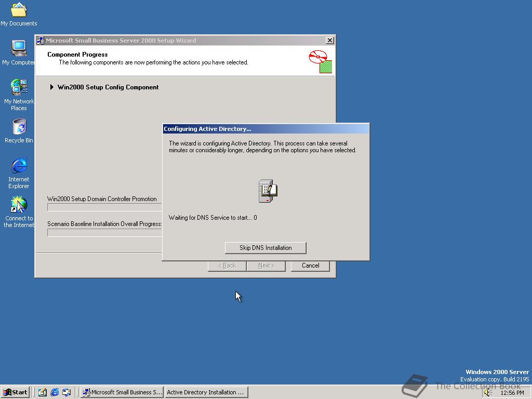Switch to Active Directory Installation taskbar button
This screenshot has height=399, width=532.
206,392
